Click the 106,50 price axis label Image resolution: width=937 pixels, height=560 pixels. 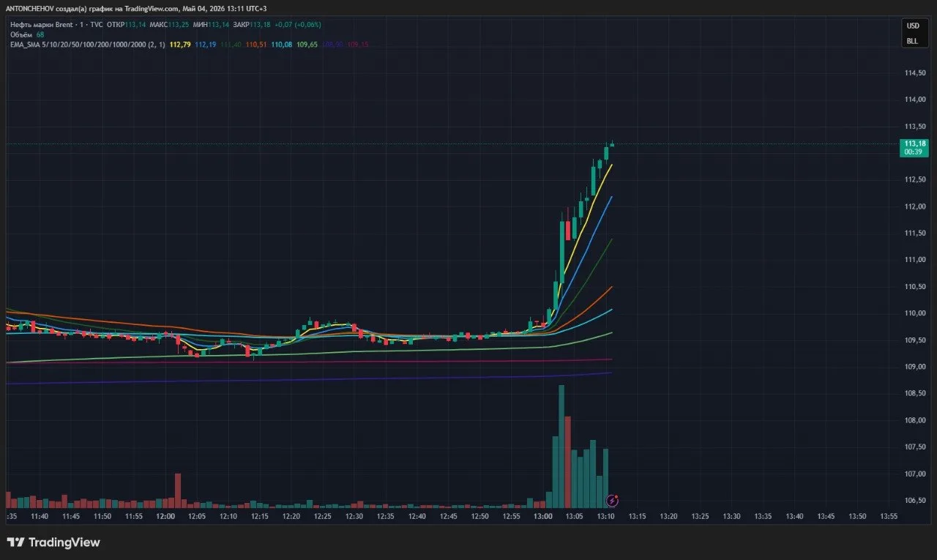(x=916, y=501)
